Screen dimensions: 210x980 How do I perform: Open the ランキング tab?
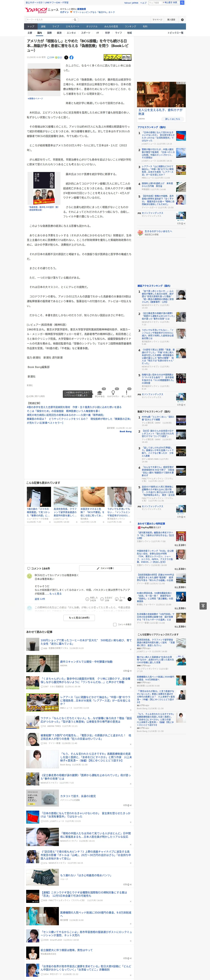pyautogui.click(x=130, y=26)
